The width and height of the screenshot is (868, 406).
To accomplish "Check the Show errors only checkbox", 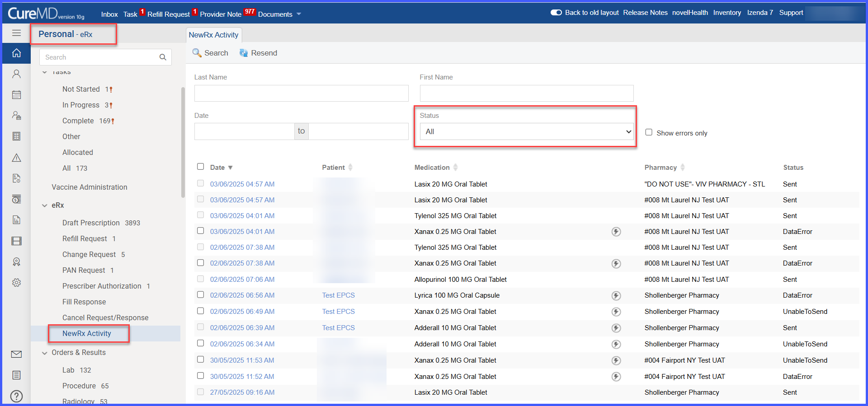I will pyautogui.click(x=649, y=132).
